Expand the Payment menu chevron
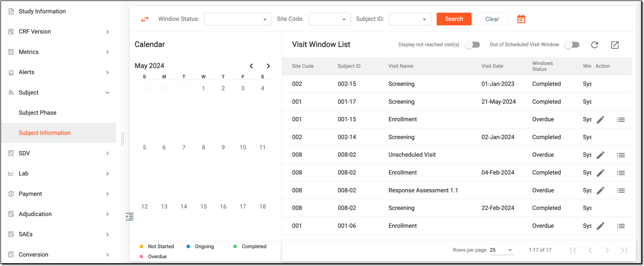644x266 pixels. point(108,194)
